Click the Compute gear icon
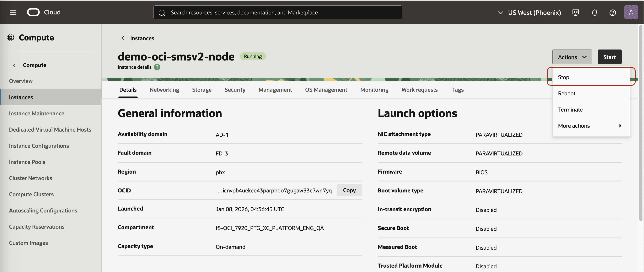Screen dimensions: 644x272 pos(10,37)
